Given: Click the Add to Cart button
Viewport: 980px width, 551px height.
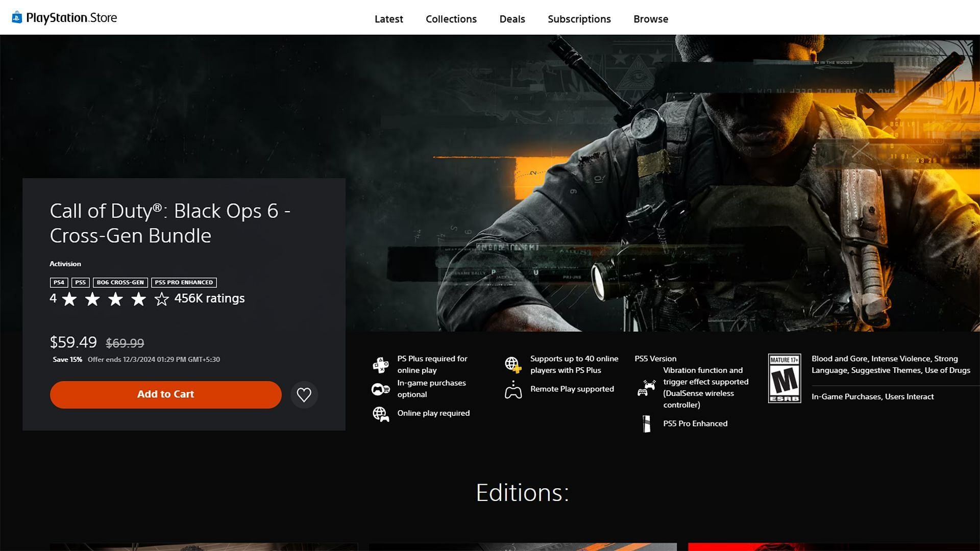Looking at the screenshot, I should coord(165,394).
